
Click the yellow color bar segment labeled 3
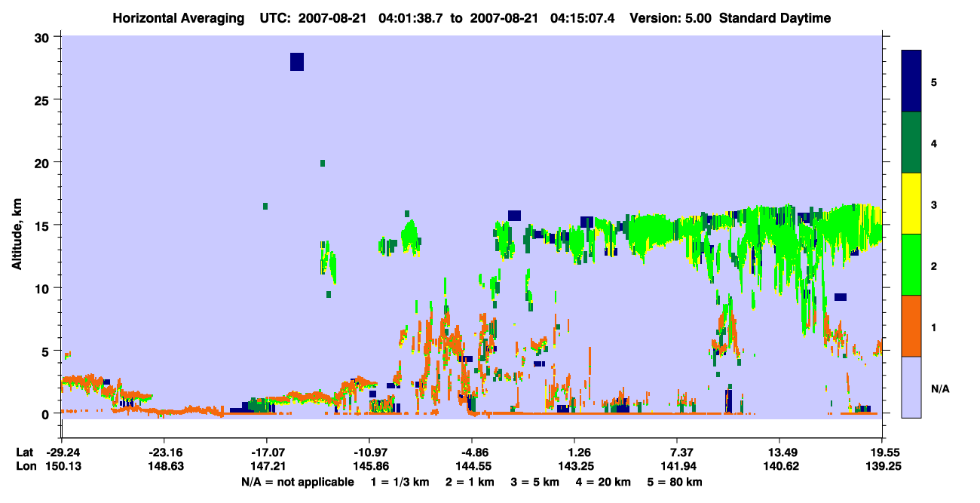pyautogui.click(x=911, y=204)
